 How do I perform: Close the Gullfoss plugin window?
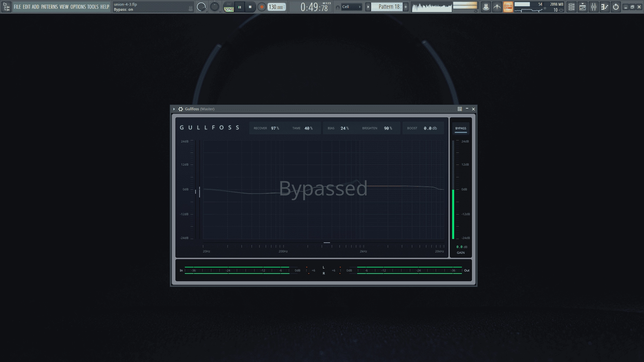(x=474, y=109)
